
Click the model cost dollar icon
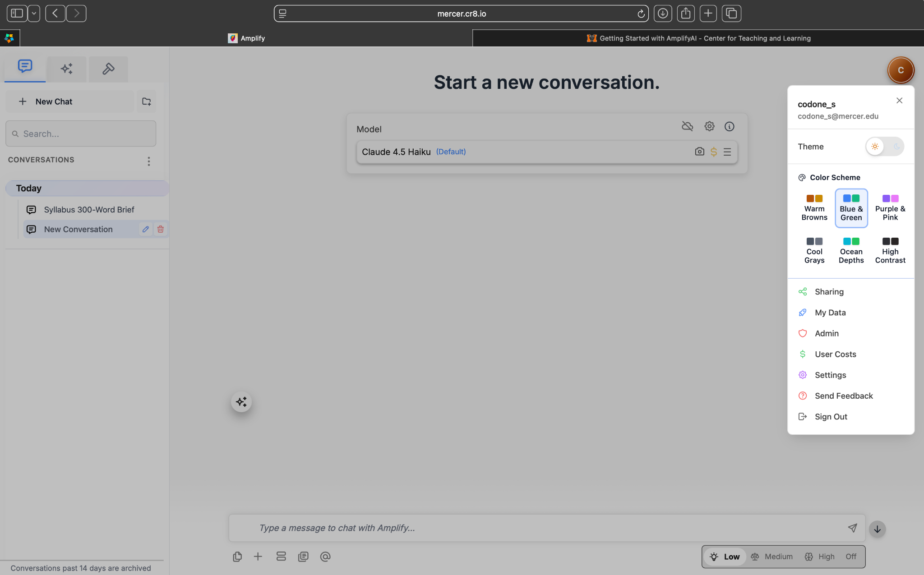(714, 152)
